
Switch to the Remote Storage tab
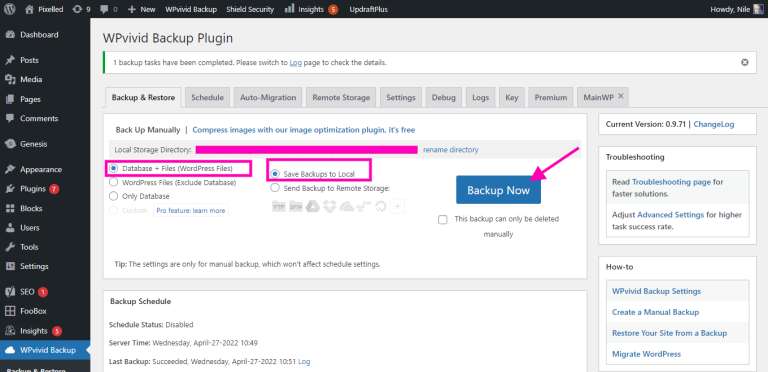point(341,97)
